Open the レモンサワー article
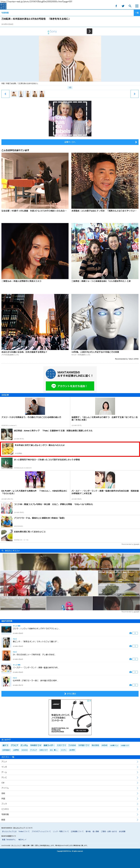 70,449
